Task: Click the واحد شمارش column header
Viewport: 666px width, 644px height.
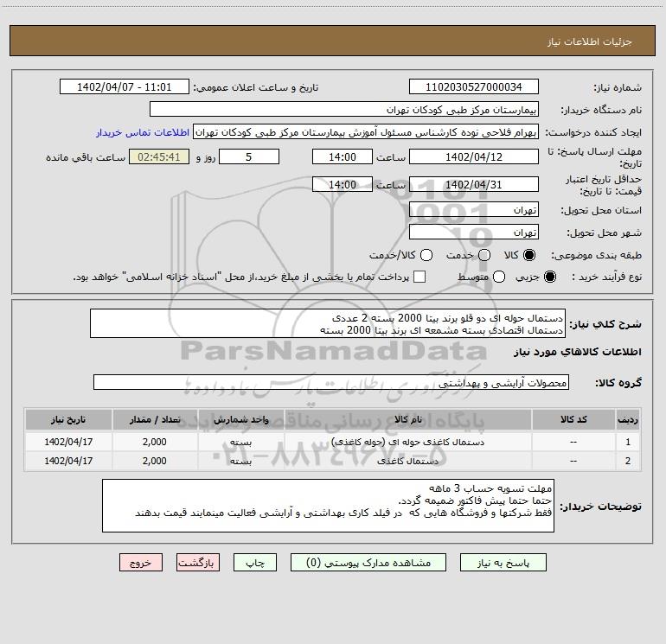Action: 240,419
